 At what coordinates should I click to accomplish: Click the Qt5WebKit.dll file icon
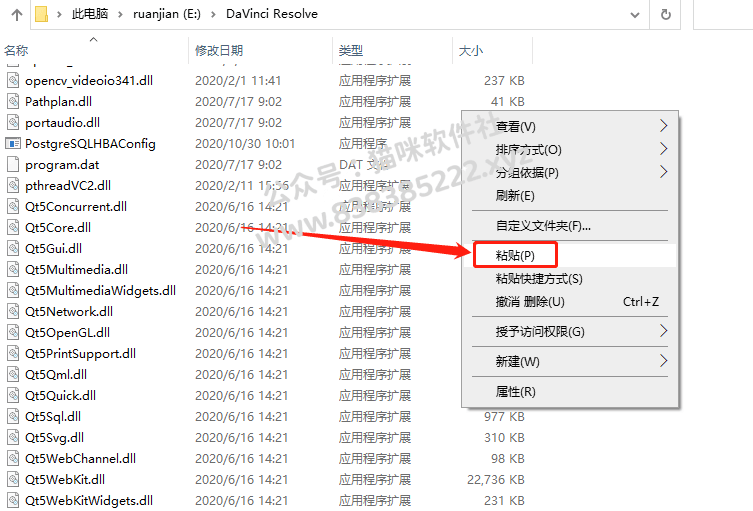(x=13, y=479)
